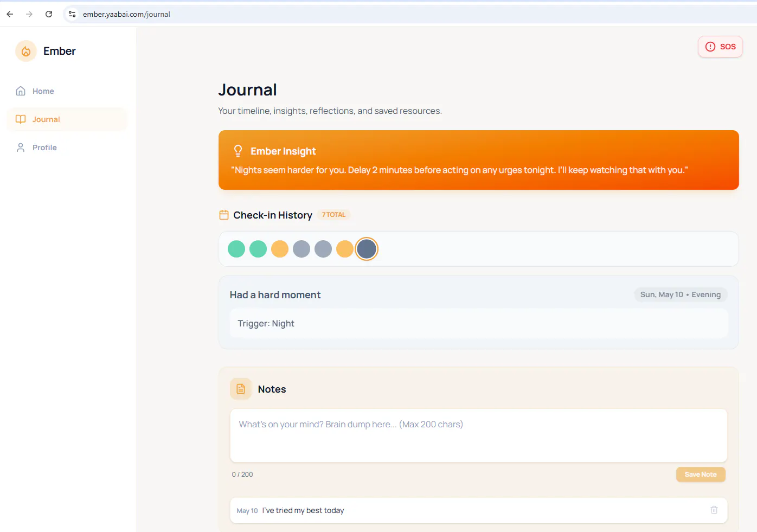Click the Had a hard moment heading
Image resolution: width=757 pixels, height=532 pixels.
[x=275, y=295]
